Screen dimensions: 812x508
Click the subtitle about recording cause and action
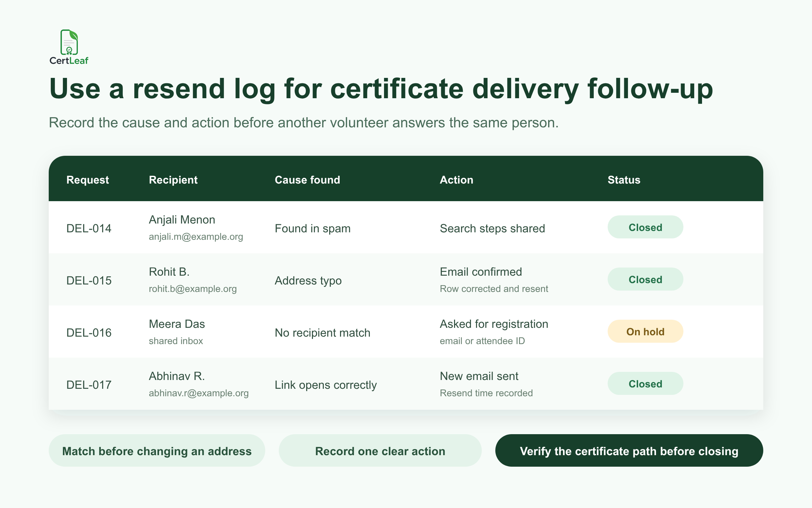tap(303, 123)
